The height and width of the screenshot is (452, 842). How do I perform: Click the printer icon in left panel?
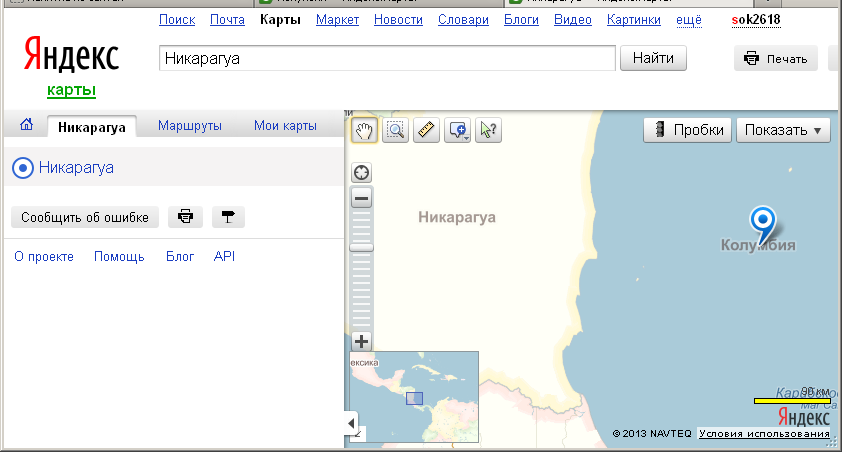(x=185, y=217)
